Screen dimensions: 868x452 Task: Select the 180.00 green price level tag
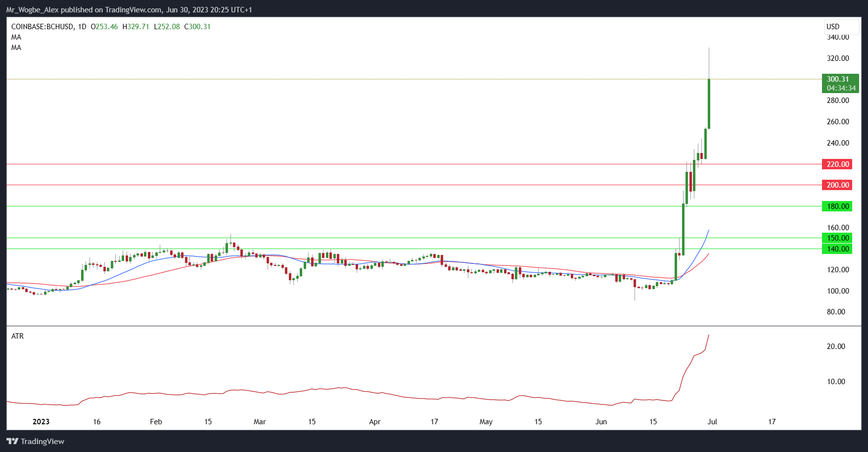837,206
